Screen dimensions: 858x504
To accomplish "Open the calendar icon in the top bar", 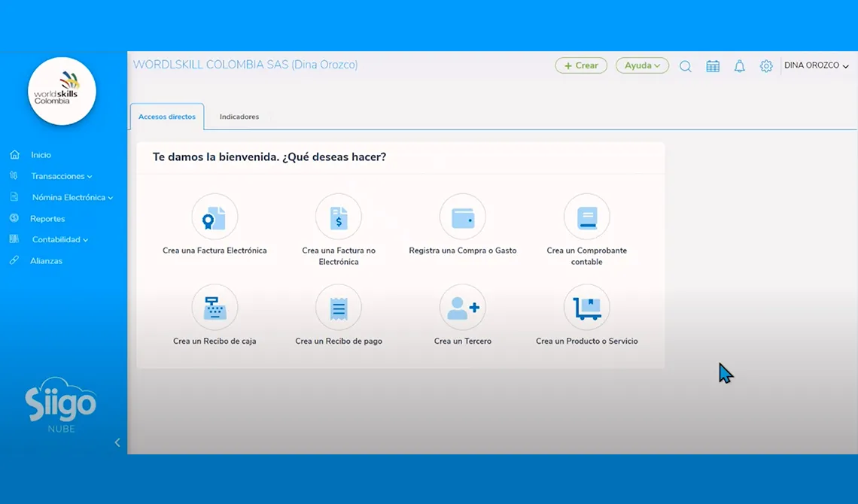I will point(713,66).
